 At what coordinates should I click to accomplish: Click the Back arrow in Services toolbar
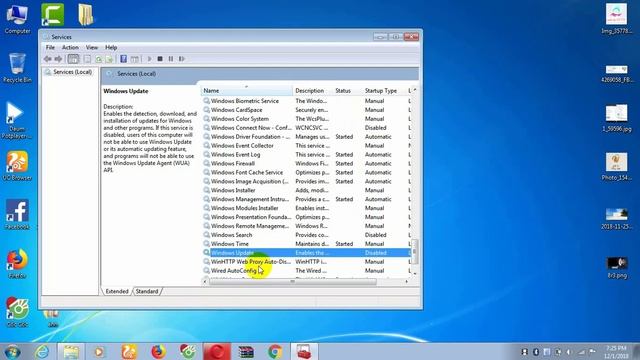(x=48, y=59)
